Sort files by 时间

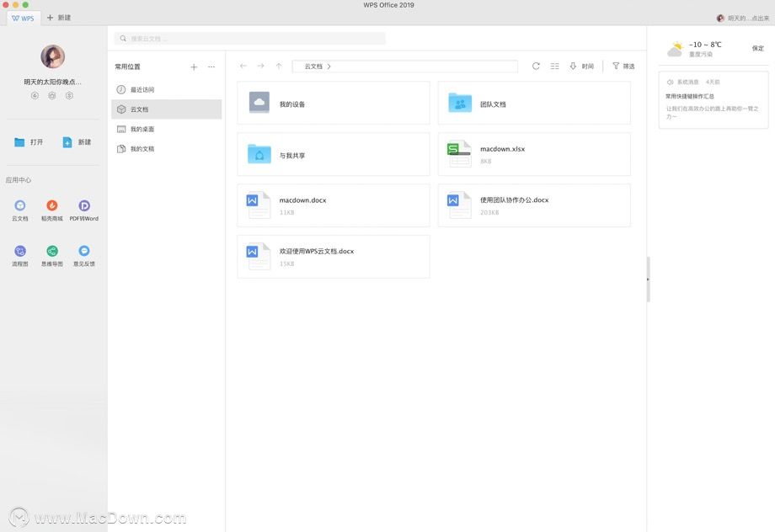[582, 66]
